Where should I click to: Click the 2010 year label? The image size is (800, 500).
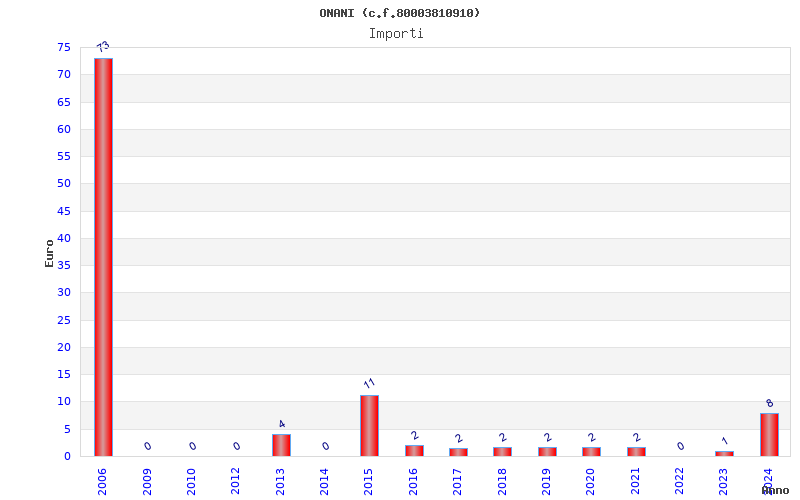pyautogui.click(x=191, y=482)
